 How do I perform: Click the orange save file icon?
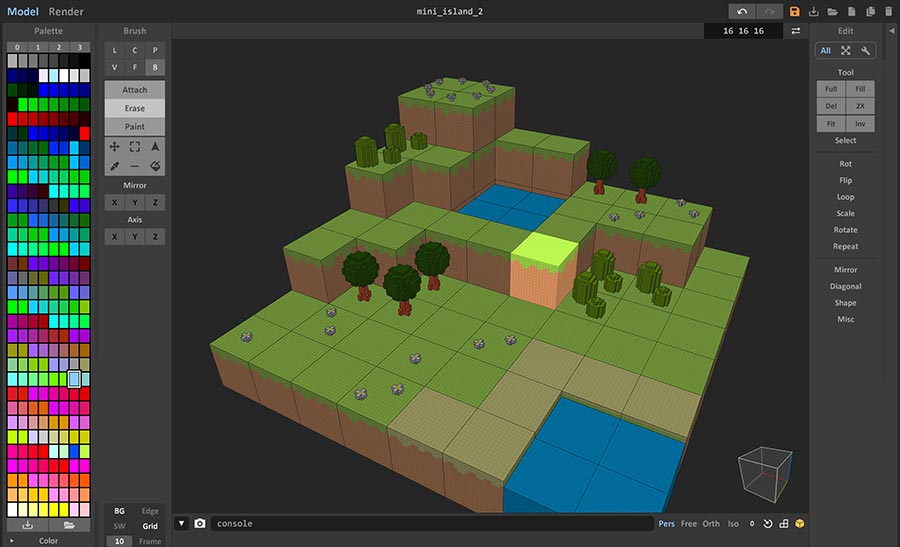coord(795,11)
